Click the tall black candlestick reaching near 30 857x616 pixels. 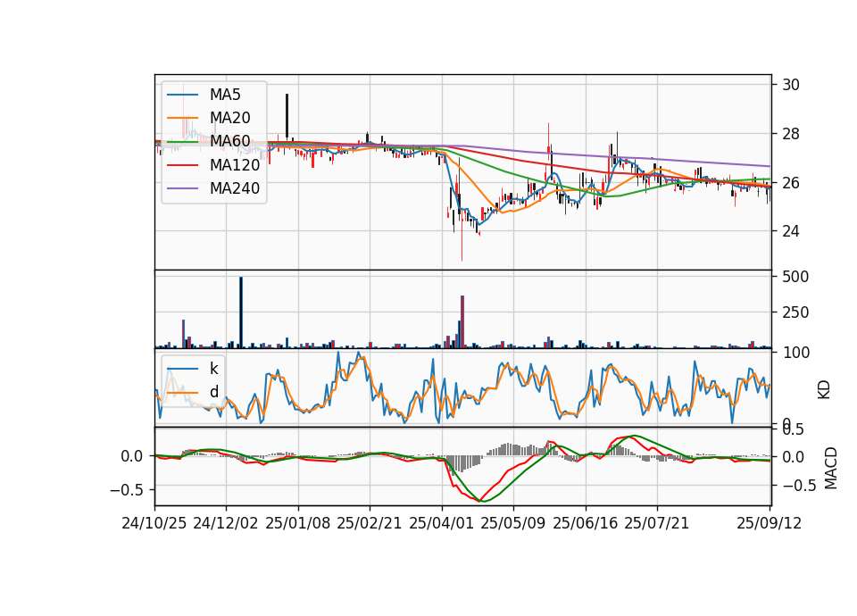point(287,116)
